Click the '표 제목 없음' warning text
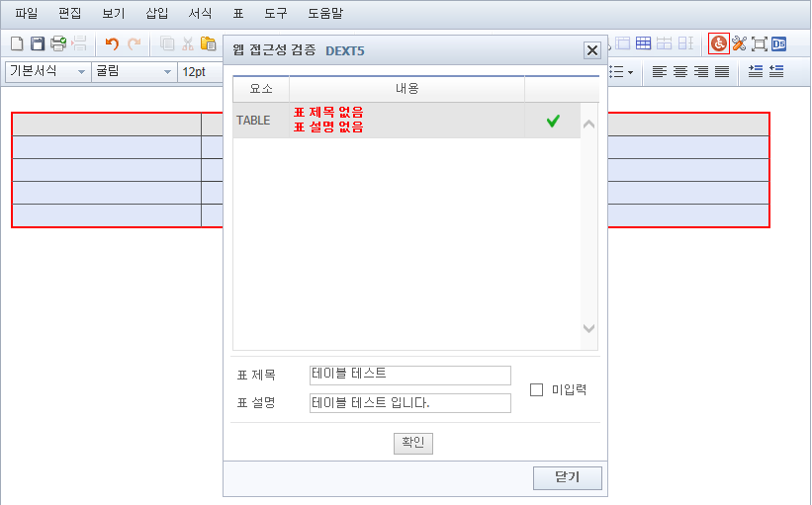 tap(328, 113)
